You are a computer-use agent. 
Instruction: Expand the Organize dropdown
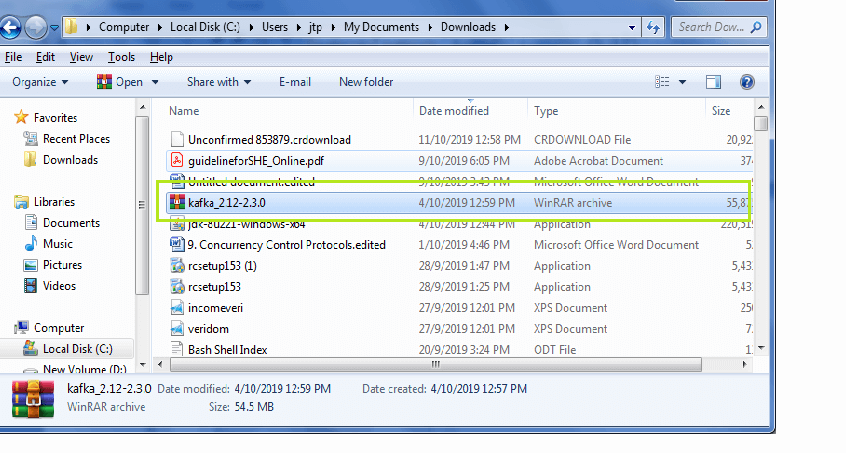coord(41,82)
